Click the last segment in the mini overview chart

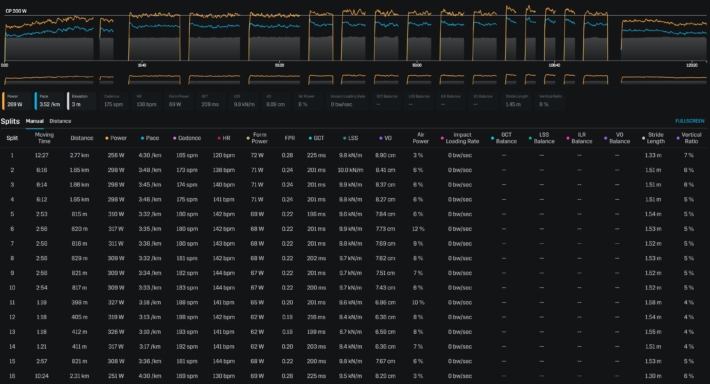(x=663, y=80)
